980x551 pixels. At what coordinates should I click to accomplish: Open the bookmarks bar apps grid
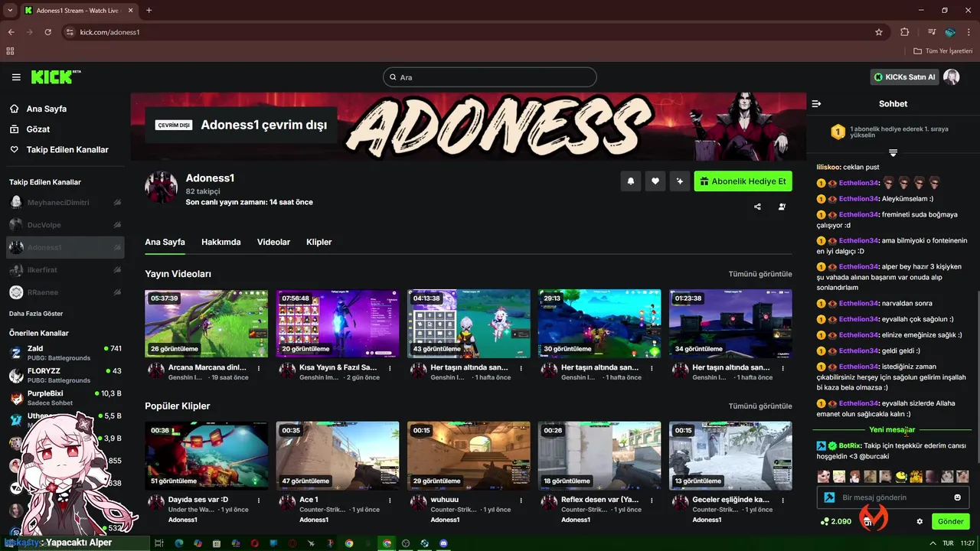[x=10, y=51]
